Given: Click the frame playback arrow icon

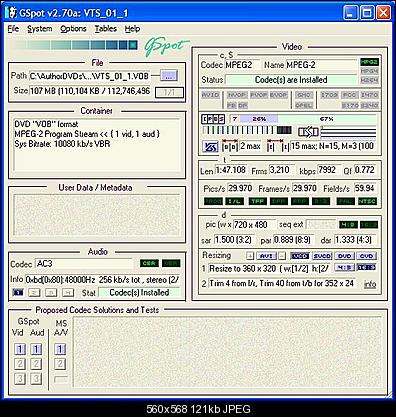Looking at the screenshot, I should click(x=308, y=132).
